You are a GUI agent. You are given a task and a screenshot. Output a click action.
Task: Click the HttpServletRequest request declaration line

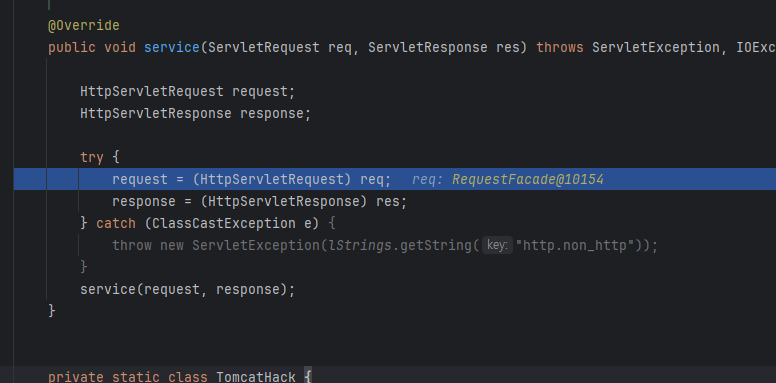click(188, 92)
